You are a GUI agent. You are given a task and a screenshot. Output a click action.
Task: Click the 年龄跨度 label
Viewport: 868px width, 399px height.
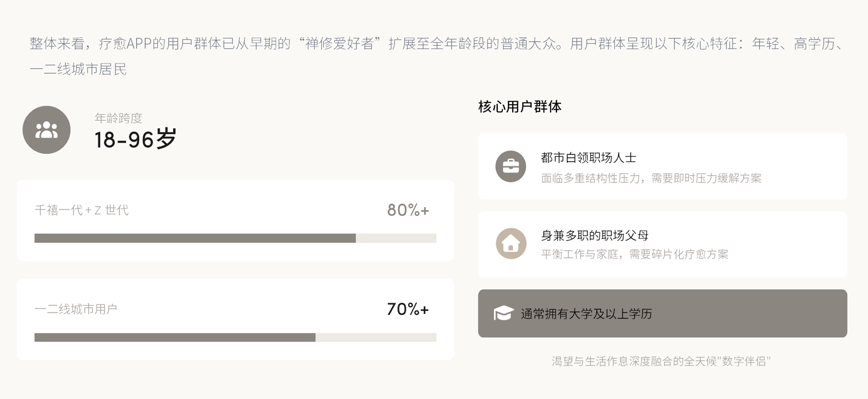(118, 118)
